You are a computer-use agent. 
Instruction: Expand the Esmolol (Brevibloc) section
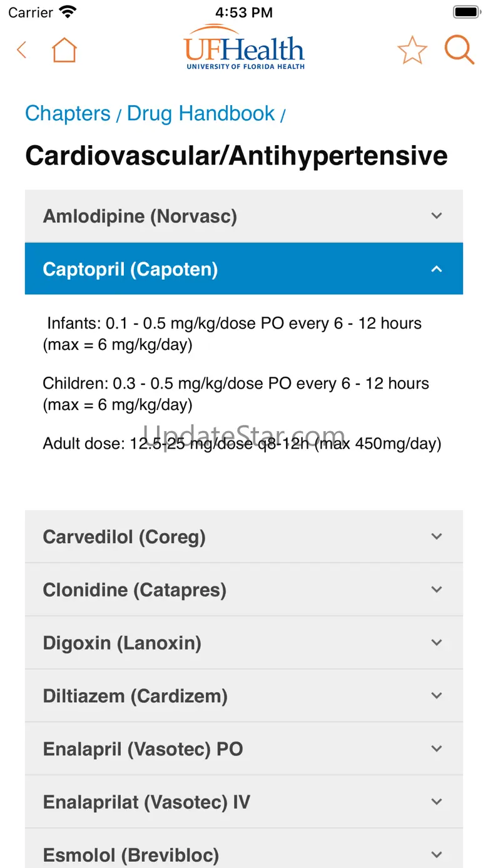243,854
